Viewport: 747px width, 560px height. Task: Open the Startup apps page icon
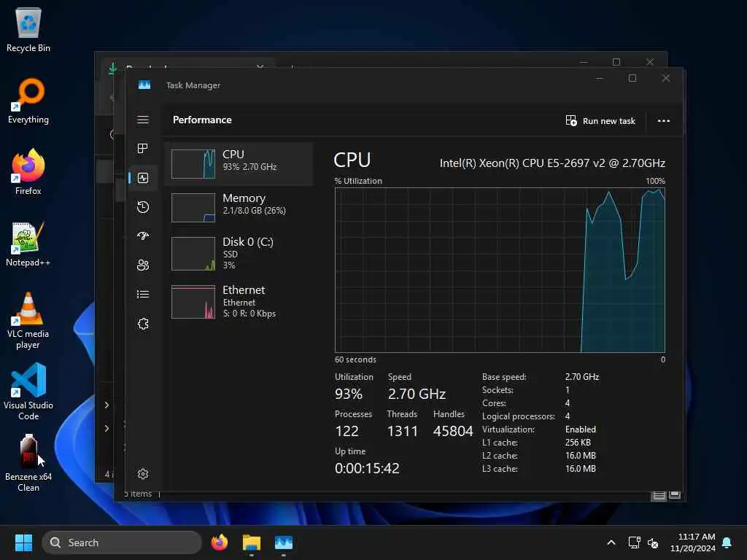(143, 236)
